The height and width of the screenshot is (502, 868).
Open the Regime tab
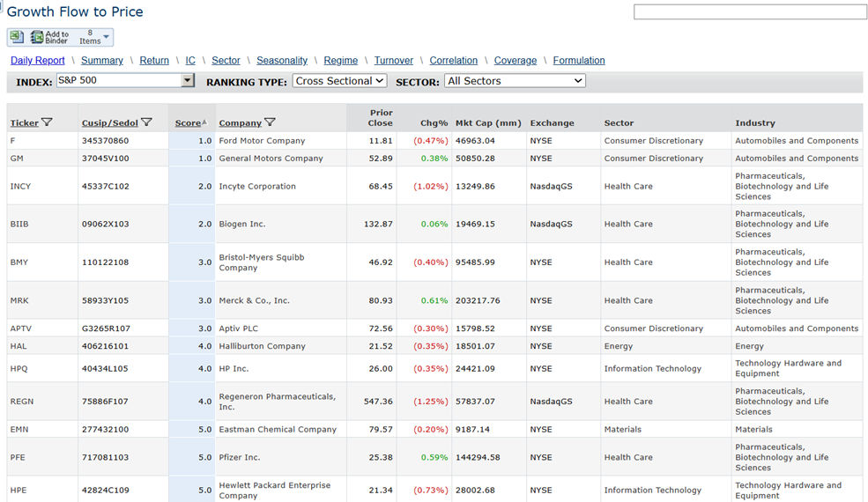[340, 61]
